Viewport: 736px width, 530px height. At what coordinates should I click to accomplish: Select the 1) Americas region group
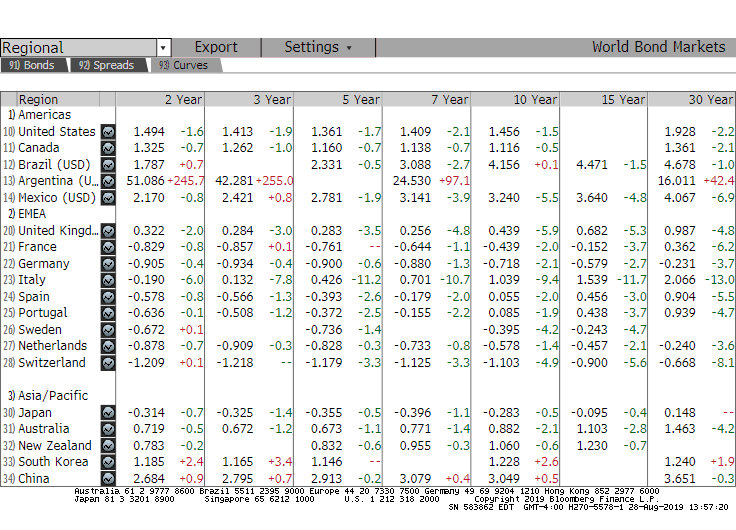39,115
